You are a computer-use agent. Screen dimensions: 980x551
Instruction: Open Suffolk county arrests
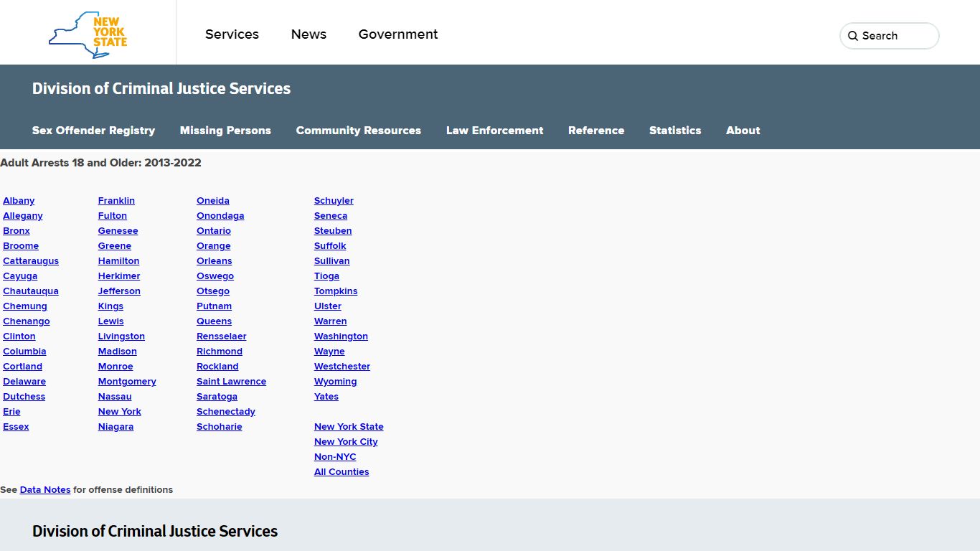(x=330, y=246)
